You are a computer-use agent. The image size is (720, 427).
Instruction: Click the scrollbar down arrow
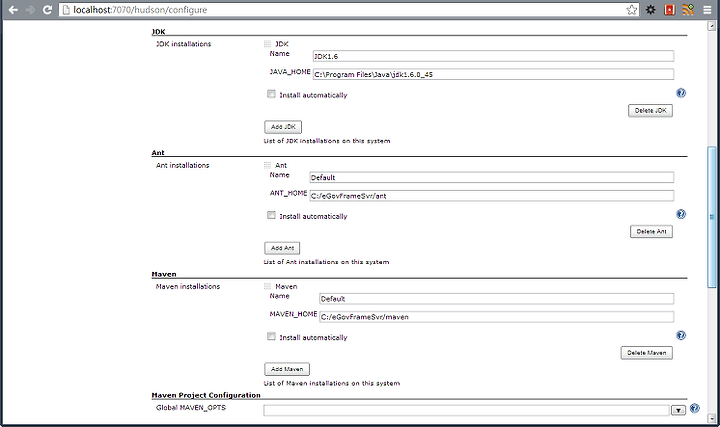click(x=712, y=418)
